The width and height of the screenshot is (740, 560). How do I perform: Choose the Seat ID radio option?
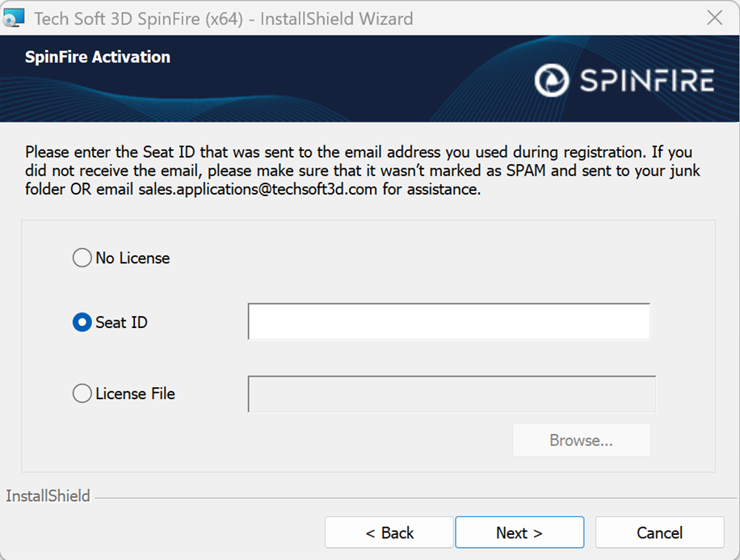[x=82, y=322]
